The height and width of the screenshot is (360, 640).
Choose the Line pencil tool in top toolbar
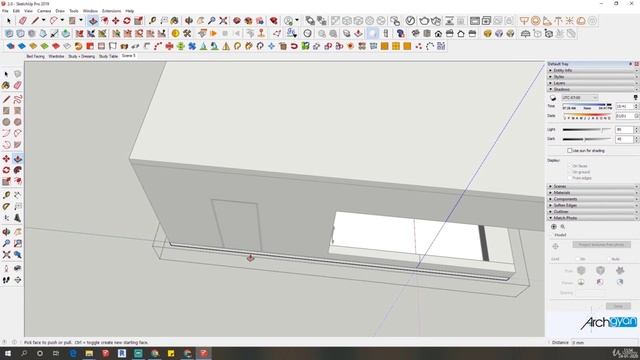pos(36,20)
